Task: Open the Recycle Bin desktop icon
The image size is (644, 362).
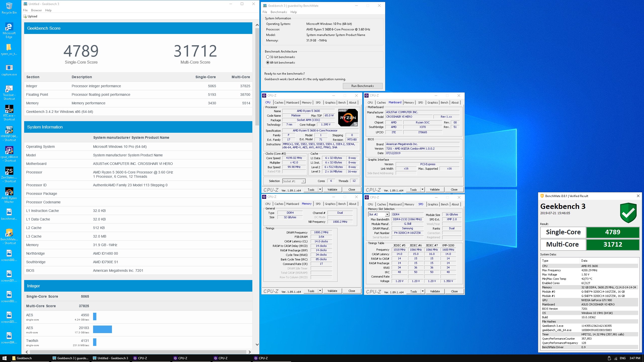Action: coord(9,8)
